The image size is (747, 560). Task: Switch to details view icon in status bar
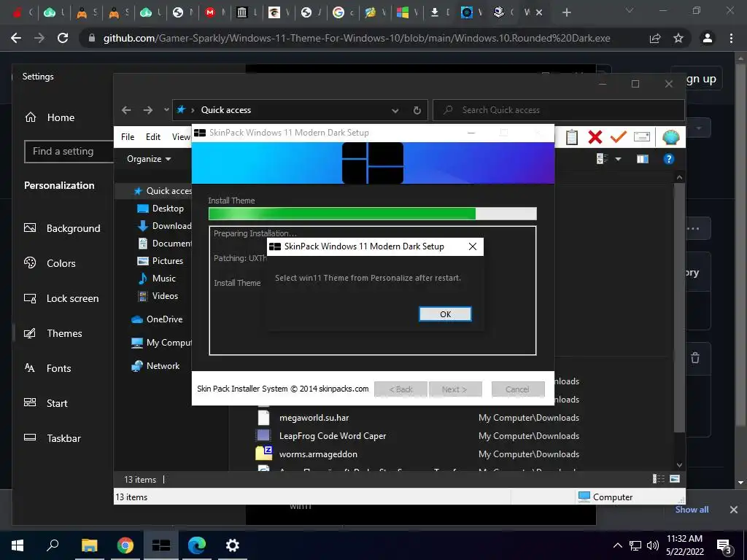click(659, 479)
